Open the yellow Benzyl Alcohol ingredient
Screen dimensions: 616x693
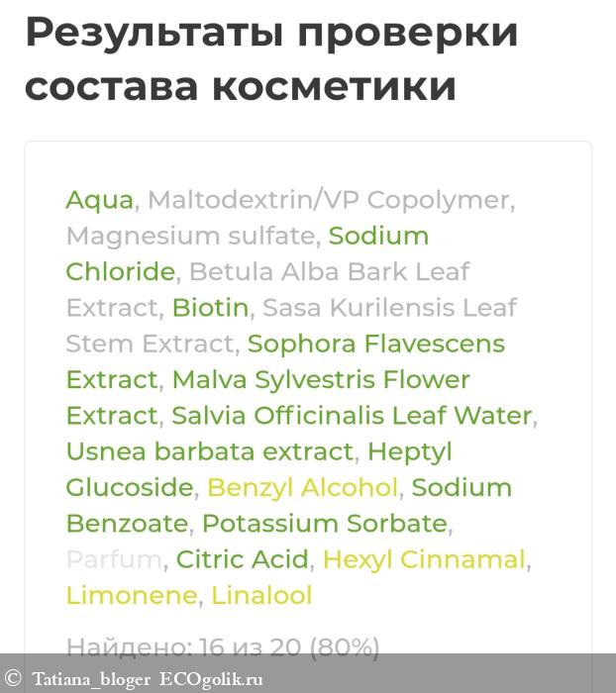point(302,488)
